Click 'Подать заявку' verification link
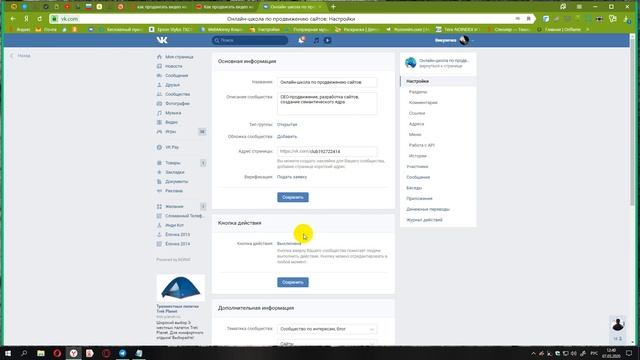Viewport: 640px width, 360px height. tap(292, 177)
